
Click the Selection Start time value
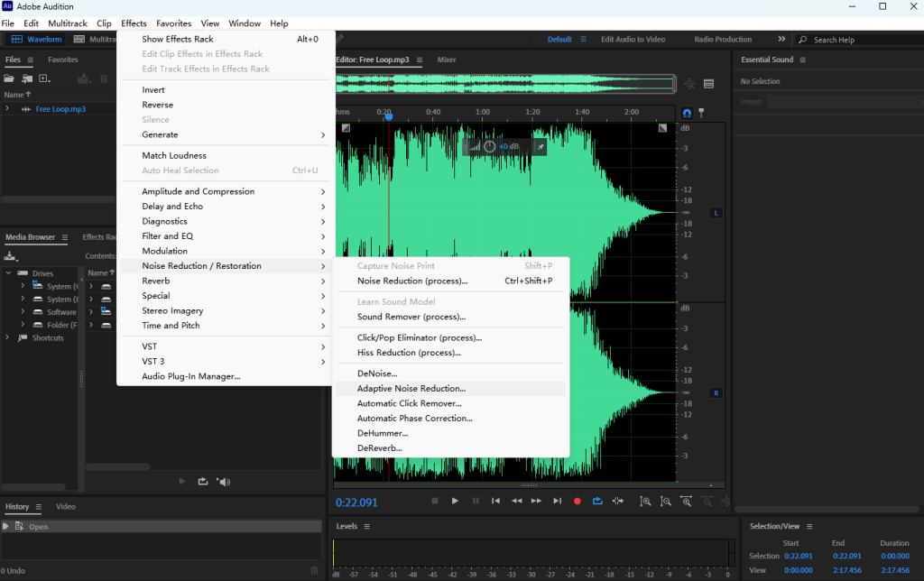(x=799, y=557)
